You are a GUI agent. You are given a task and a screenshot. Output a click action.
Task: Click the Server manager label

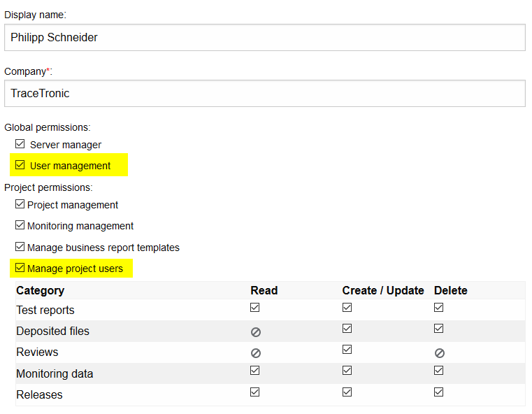point(66,145)
